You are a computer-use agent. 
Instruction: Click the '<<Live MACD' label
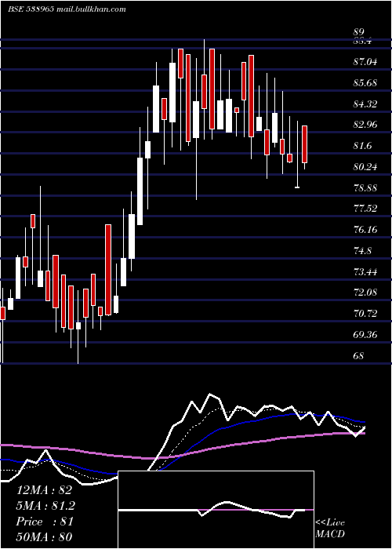330,528
